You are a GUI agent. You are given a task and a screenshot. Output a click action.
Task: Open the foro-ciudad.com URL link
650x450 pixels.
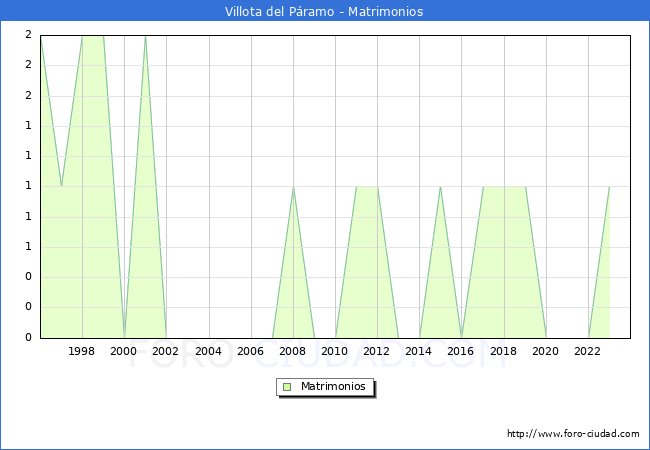573,434
